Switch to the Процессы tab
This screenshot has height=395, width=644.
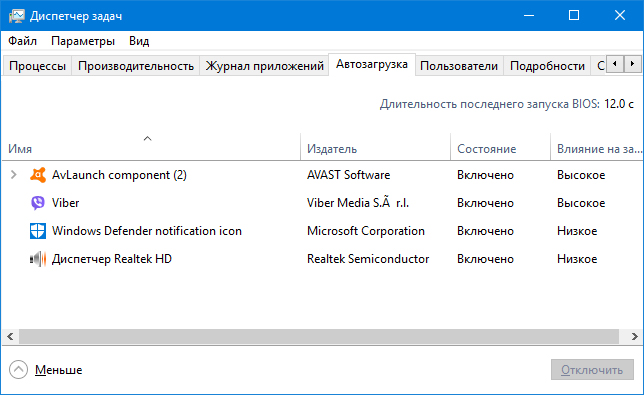click(37, 66)
